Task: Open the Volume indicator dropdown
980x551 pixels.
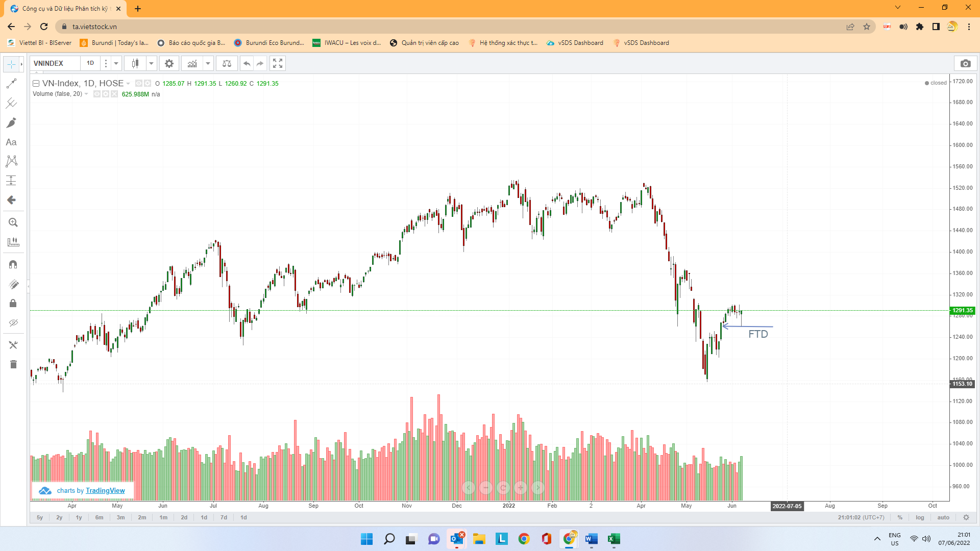Action: click(86, 94)
